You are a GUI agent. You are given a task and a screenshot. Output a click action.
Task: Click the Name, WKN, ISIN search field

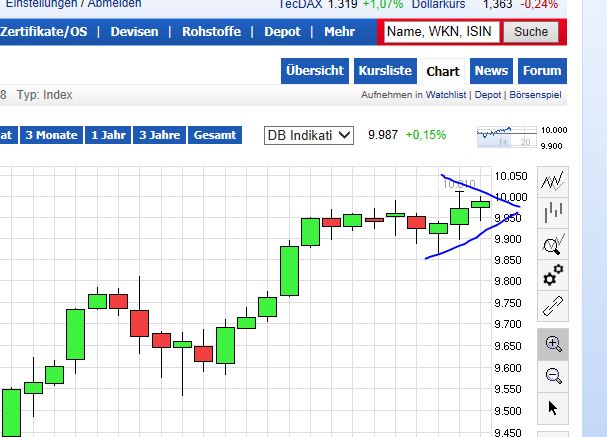coord(439,32)
